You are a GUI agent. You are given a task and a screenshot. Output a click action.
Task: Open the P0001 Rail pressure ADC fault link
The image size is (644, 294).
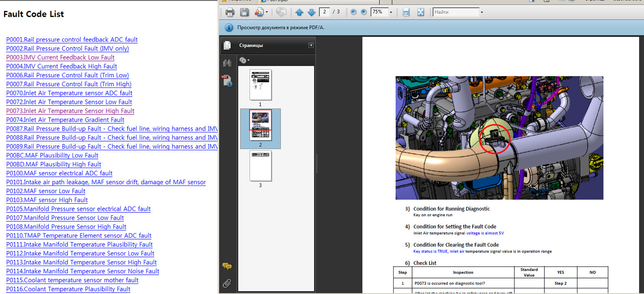point(72,40)
